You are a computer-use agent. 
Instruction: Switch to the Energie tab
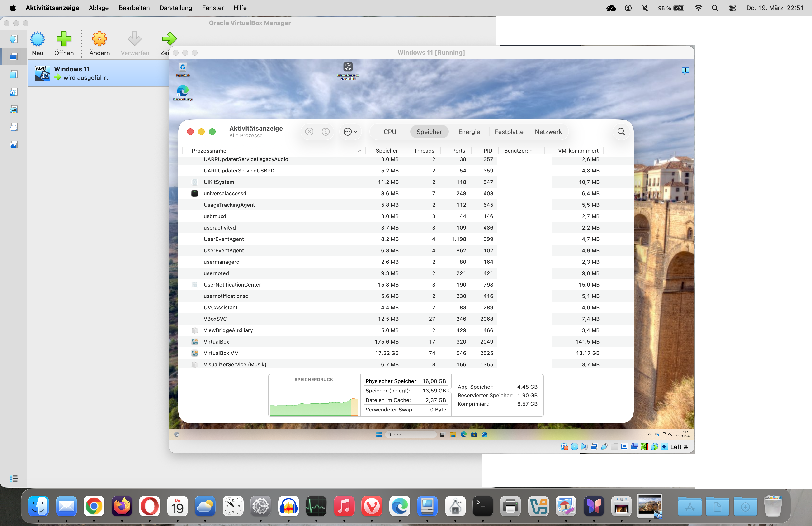click(x=469, y=132)
